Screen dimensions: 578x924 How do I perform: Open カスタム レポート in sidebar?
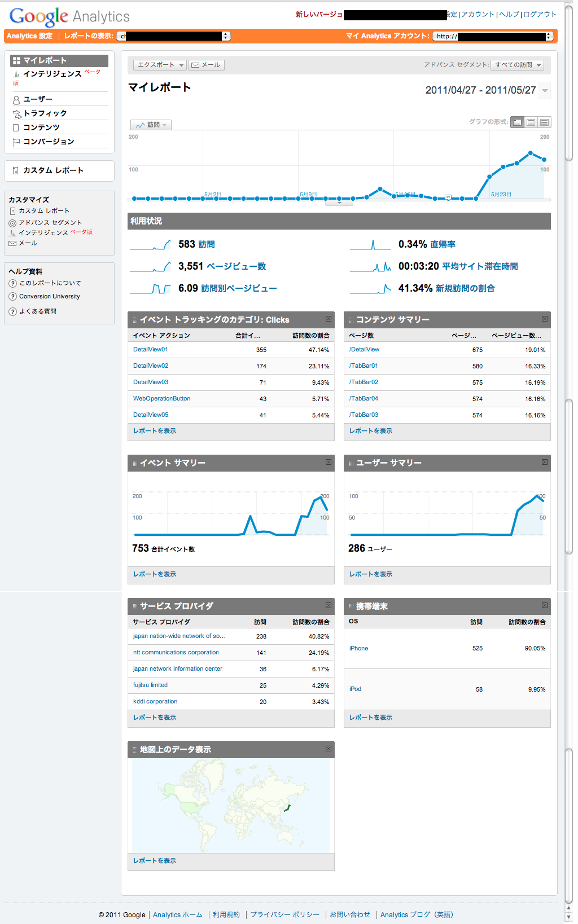(53, 170)
